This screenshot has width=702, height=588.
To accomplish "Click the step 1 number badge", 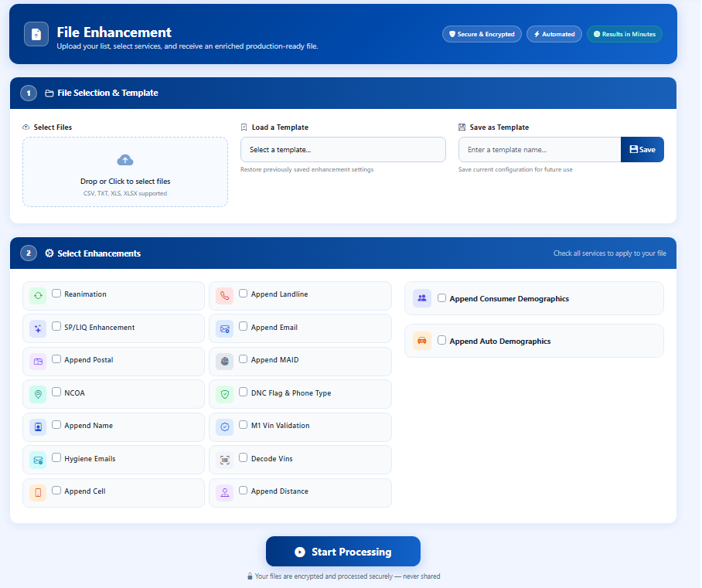I will coord(29,93).
